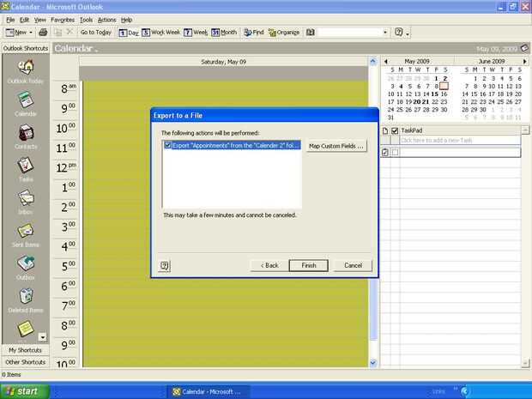Screen dimensions: 532x399
Task: Click the Organize toolbar button
Action: point(284,33)
